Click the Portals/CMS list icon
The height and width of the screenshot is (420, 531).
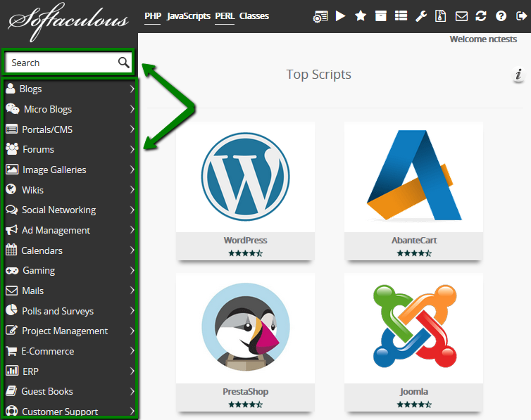tap(11, 129)
